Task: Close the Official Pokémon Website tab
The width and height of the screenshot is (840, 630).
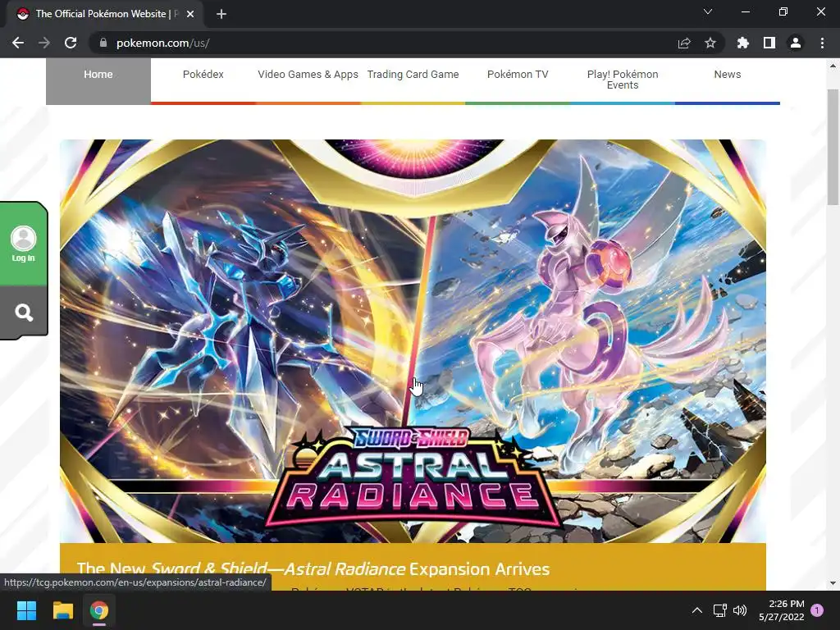Action: coord(190,14)
